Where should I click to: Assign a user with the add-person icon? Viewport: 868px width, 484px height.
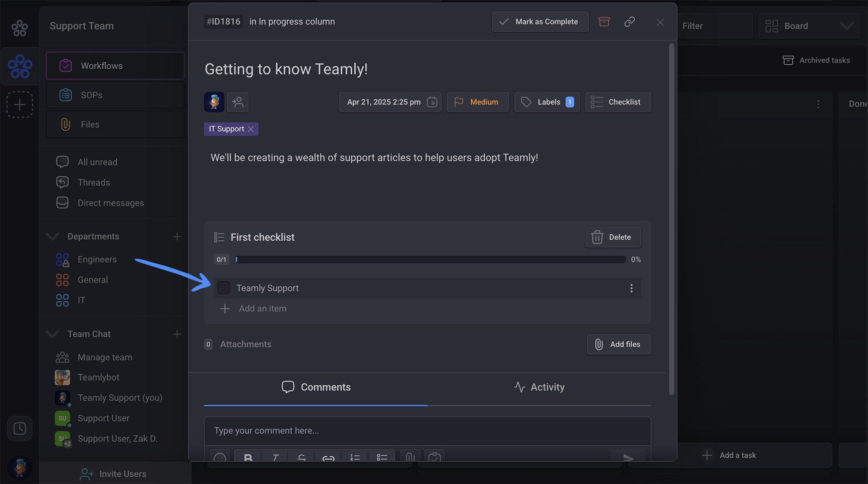coord(237,102)
